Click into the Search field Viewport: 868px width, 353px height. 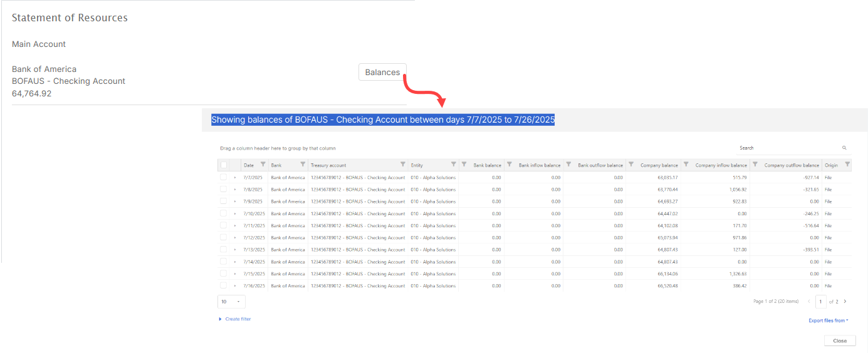tap(788, 148)
